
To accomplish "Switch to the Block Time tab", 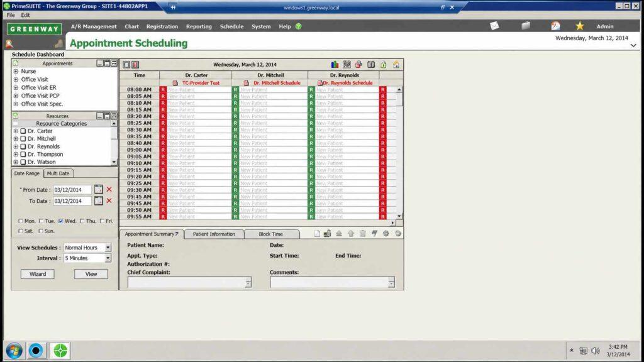I will (270, 234).
